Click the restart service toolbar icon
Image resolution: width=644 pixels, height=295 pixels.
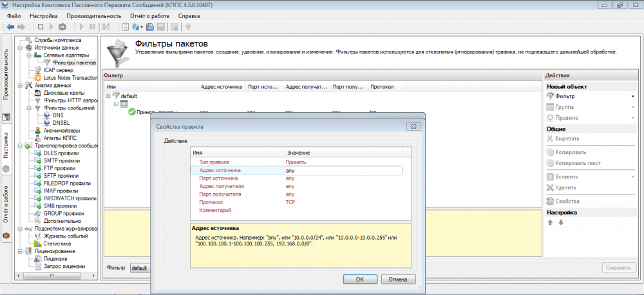point(62,26)
